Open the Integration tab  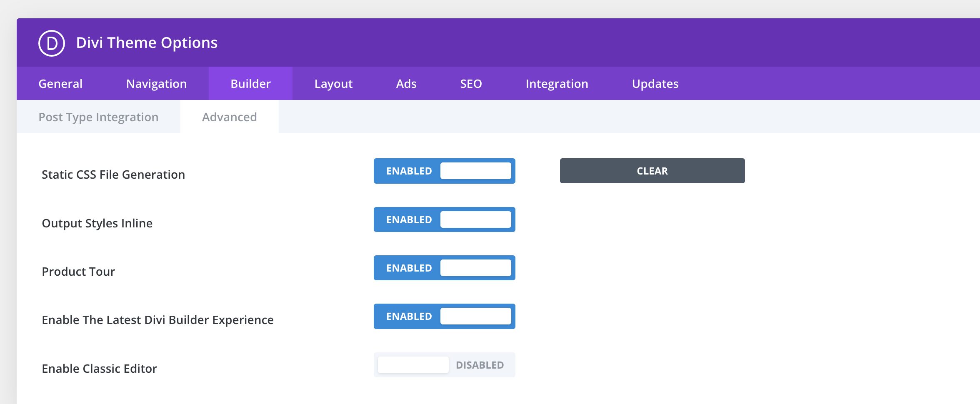pyautogui.click(x=557, y=84)
